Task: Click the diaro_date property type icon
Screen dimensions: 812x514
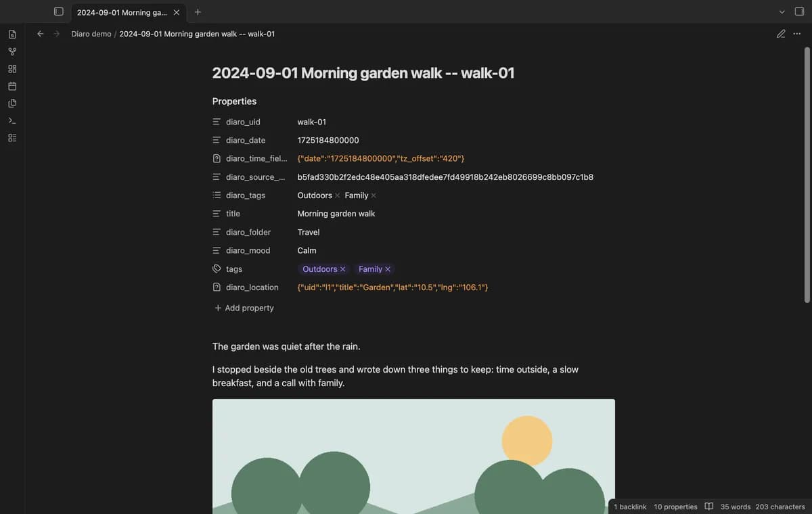Action: point(217,141)
